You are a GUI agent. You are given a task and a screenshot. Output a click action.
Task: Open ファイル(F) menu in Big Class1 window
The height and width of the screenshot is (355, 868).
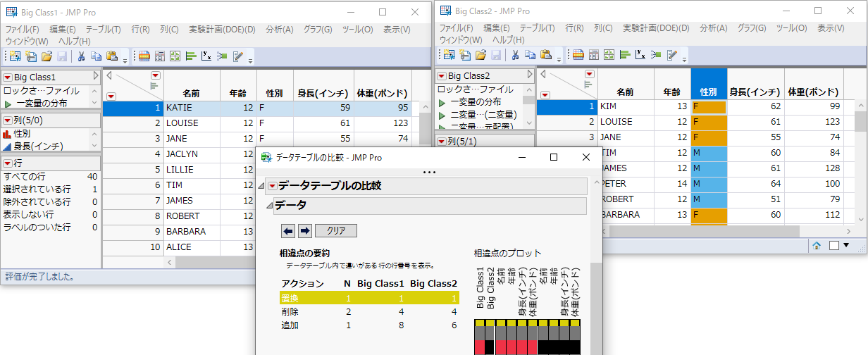tap(23, 30)
